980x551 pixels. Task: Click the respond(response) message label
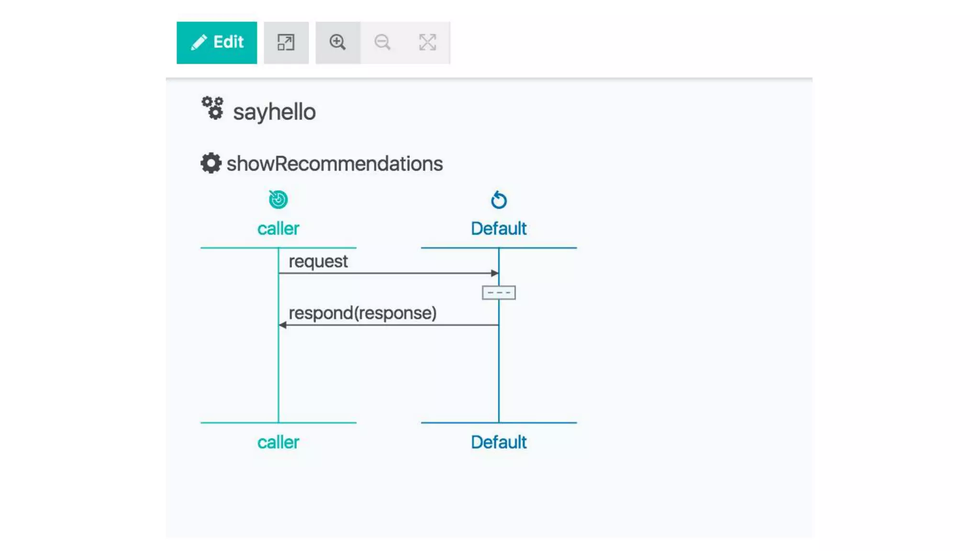(362, 313)
